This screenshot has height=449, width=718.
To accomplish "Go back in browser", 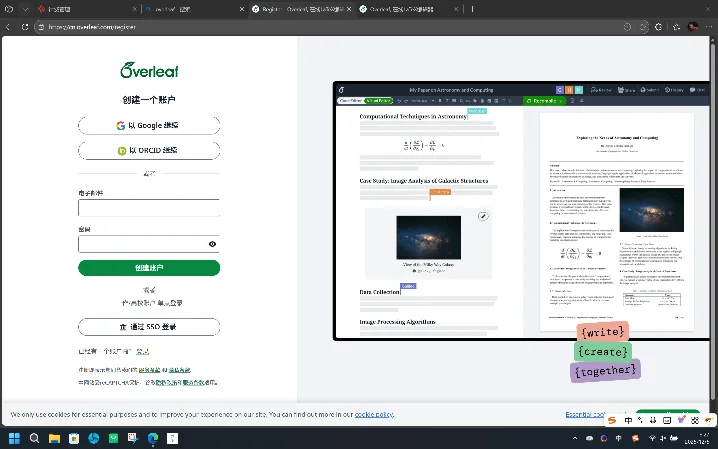I will point(8,27).
